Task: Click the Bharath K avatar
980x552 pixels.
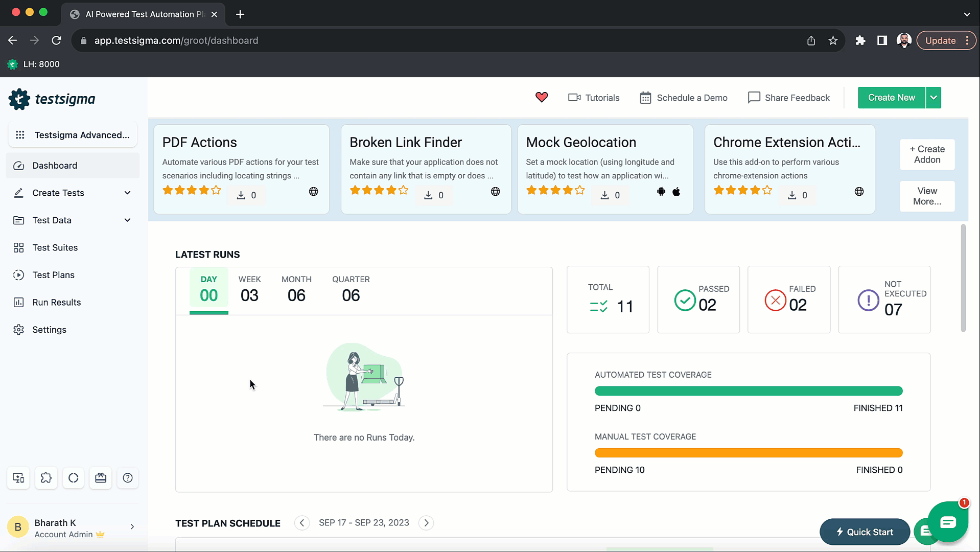Action: click(18, 527)
